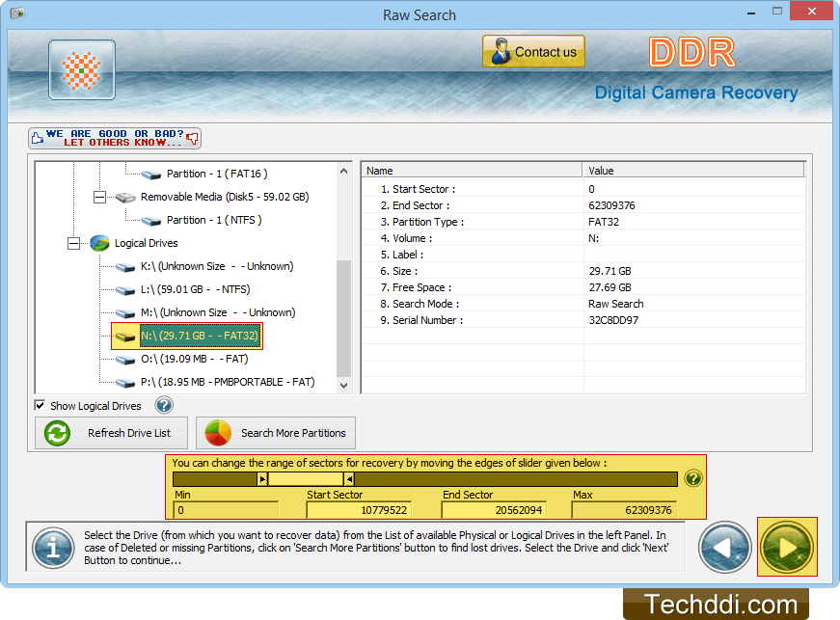Click the '3. Partition Type :' row
Viewport: 840px width, 620px height.
[583, 222]
